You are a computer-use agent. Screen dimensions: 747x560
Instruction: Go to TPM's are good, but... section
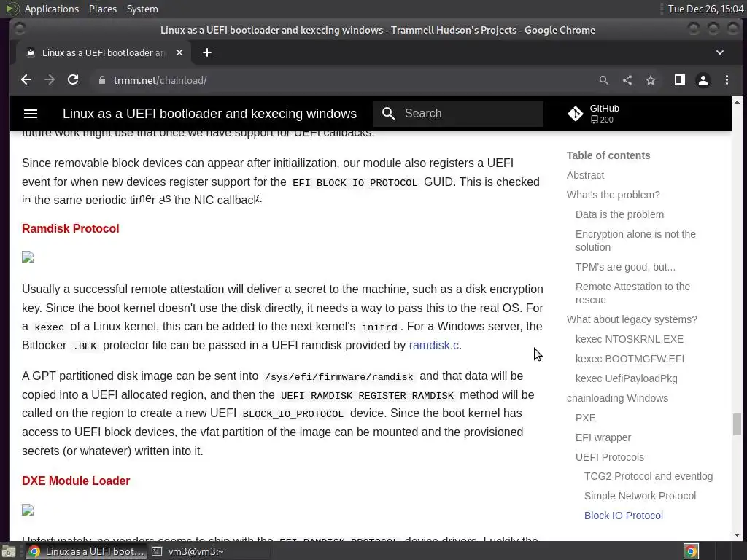pos(625,267)
